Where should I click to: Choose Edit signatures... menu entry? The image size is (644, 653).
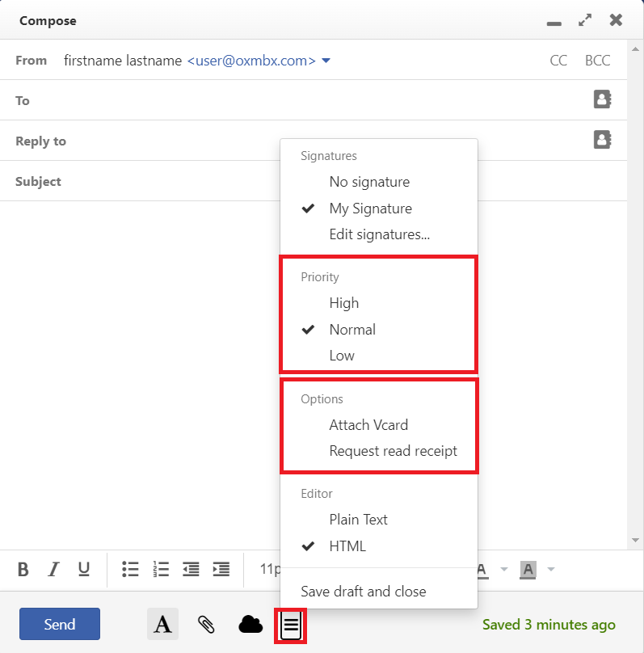tap(379, 235)
